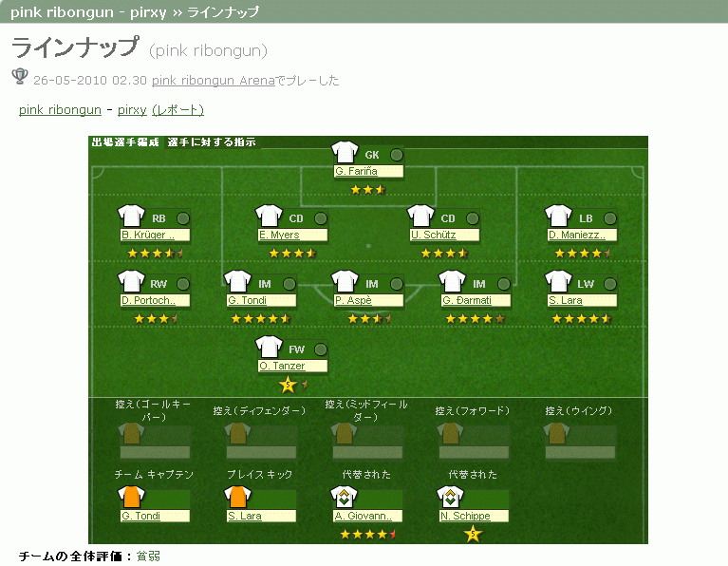Screen dimensions: 728x566
Task: Open the pink ribongun Arena link
Action: point(214,81)
